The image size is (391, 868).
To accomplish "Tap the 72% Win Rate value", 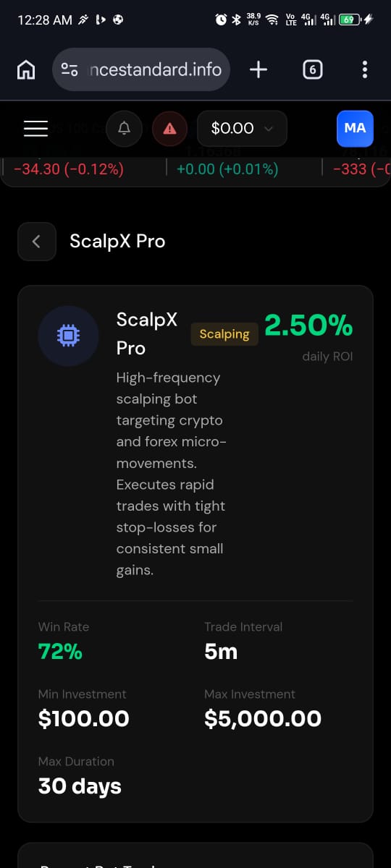I will tap(60, 652).
